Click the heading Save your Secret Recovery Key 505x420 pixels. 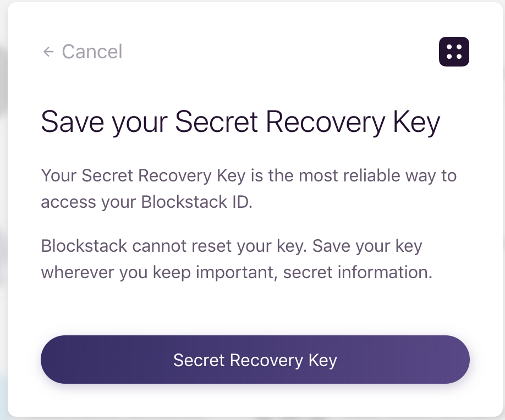click(x=240, y=121)
